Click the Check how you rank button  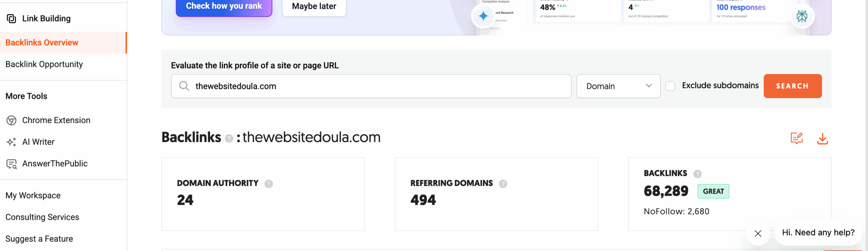click(224, 6)
